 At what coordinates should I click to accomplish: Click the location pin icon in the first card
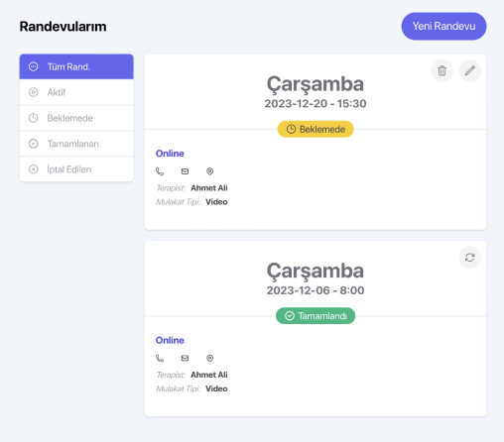tap(209, 171)
